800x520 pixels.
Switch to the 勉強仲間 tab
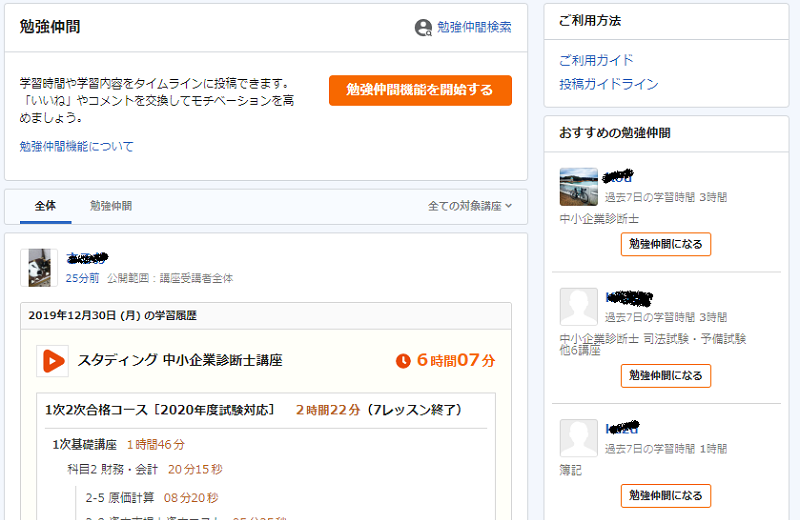click(x=110, y=206)
